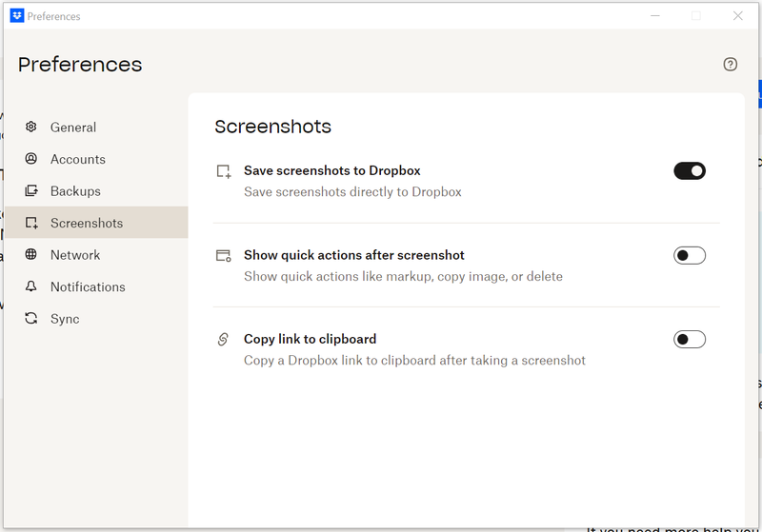Select the Screenshots sidebar item
The width and height of the screenshot is (762, 532).
(x=87, y=224)
